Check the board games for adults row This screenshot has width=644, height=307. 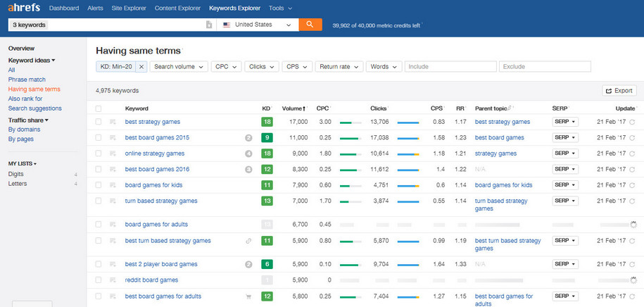(98, 225)
